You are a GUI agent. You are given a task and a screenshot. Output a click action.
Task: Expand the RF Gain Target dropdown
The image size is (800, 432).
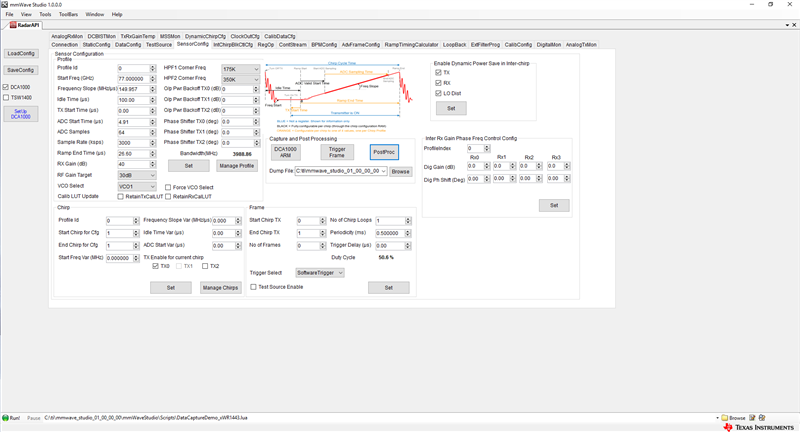click(137, 175)
